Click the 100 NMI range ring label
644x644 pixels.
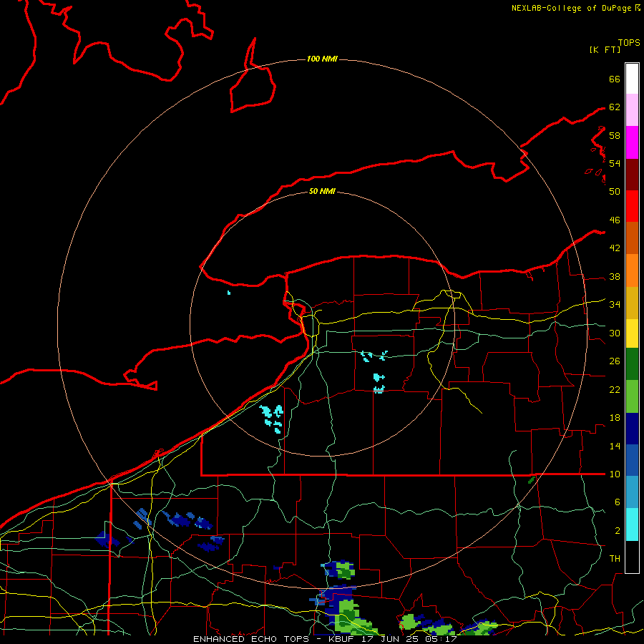[322, 59]
